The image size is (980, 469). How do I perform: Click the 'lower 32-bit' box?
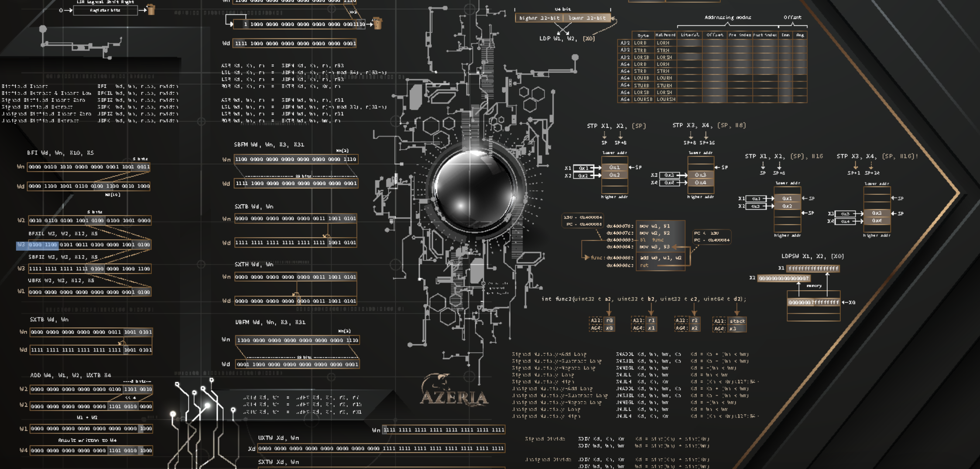pos(587,18)
